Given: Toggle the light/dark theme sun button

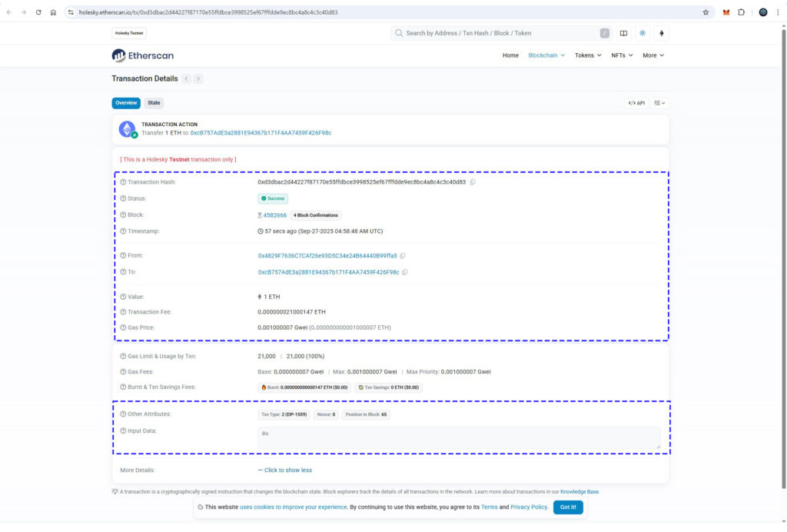Looking at the screenshot, I should click(x=642, y=33).
